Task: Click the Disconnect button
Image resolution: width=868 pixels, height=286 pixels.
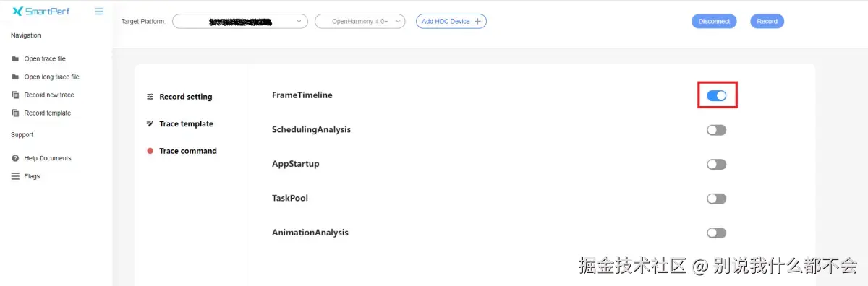Action: click(x=714, y=22)
